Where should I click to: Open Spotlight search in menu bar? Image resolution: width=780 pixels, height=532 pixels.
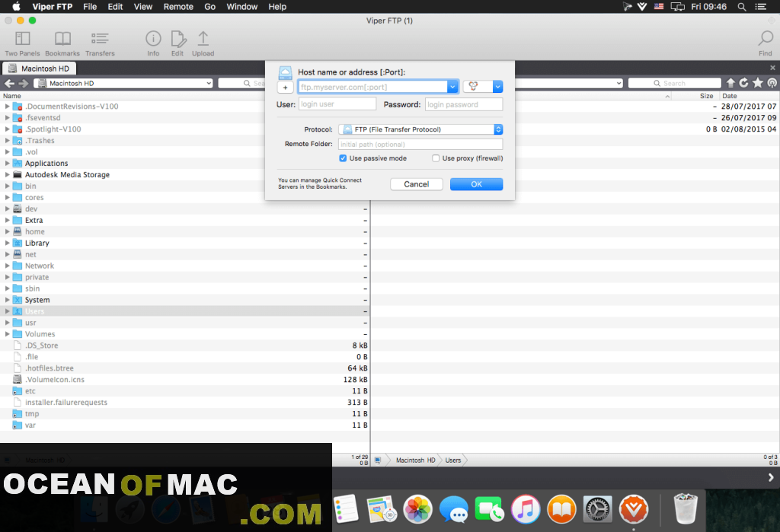742,7
